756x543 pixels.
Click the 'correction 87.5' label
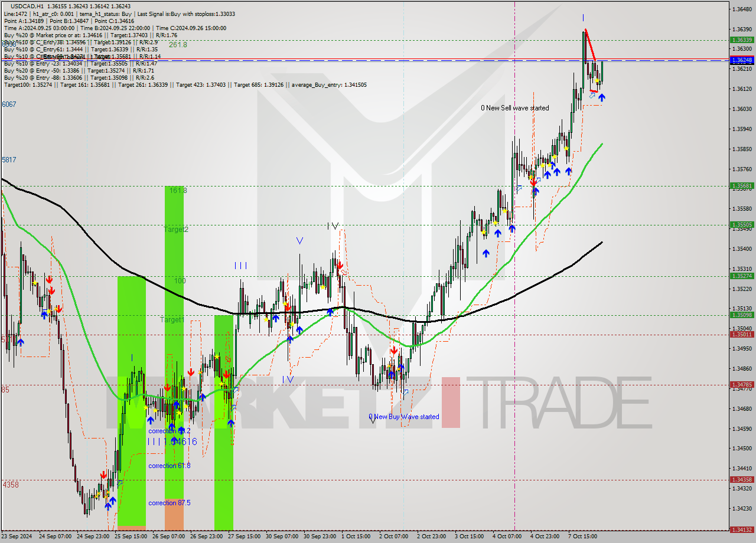[170, 503]
